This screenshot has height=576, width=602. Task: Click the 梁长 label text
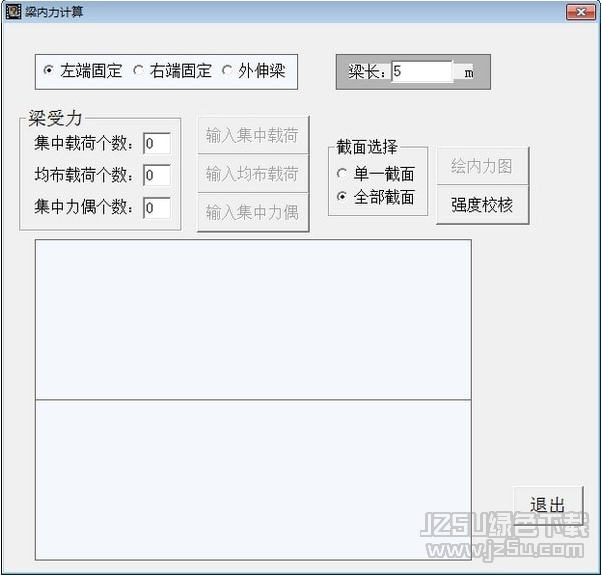[367, 72]
